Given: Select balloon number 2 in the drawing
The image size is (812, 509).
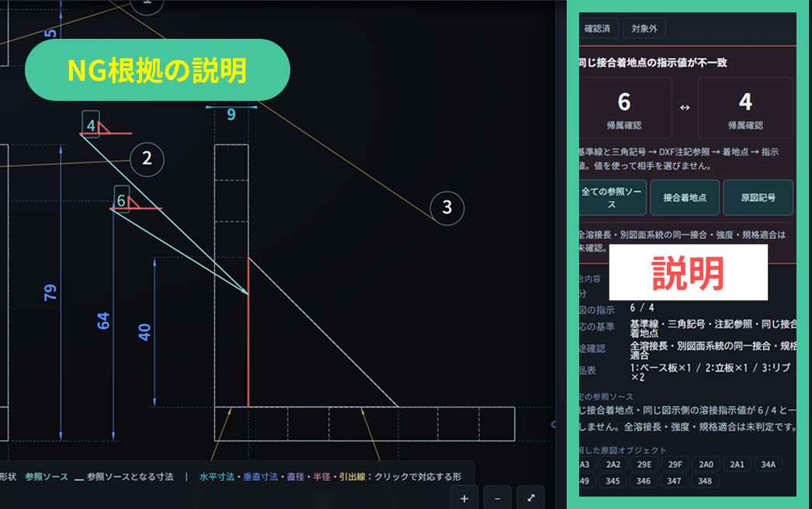Looking at the screenshot, I should tap(147, 159).
